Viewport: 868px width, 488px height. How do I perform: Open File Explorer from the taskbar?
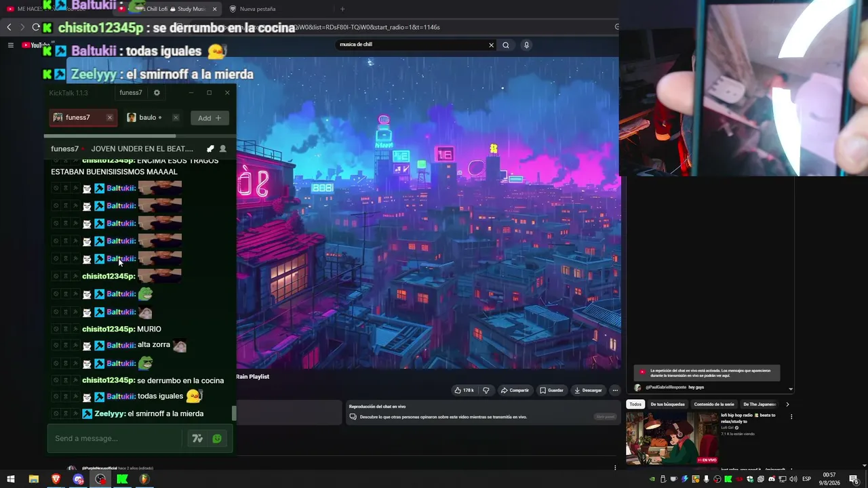tap(33, 479)
